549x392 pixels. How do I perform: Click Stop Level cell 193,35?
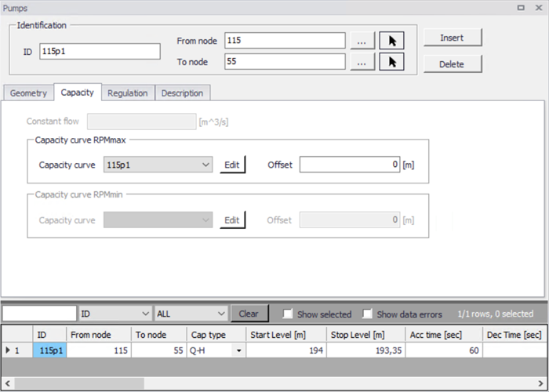[366, 350]
